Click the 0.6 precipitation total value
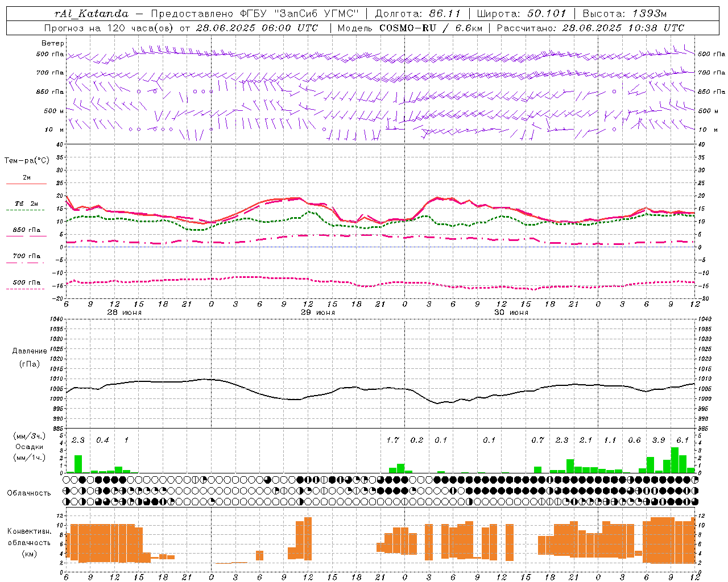Viewport: 728px width, 582px height. click(x=634, y=440)
